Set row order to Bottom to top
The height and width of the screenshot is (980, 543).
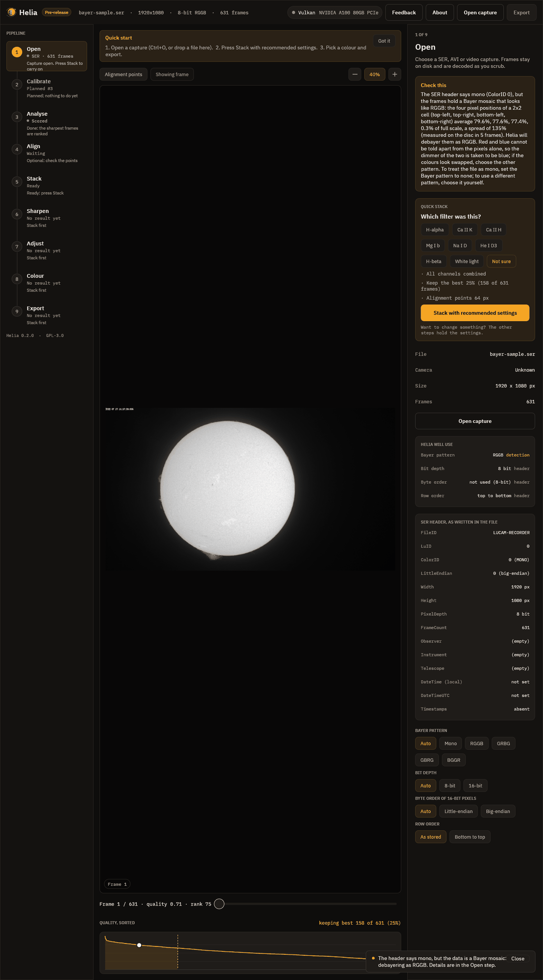470,837
